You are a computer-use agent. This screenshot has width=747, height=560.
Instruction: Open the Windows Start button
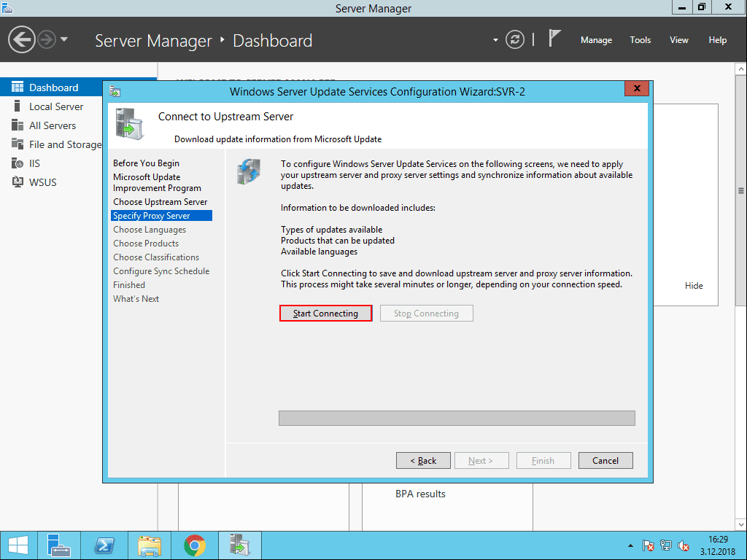tap(18, 545)
